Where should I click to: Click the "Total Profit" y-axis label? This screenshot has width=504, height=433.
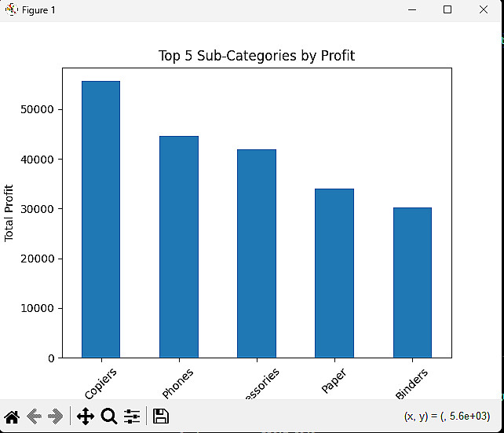(x=9, y=213)
